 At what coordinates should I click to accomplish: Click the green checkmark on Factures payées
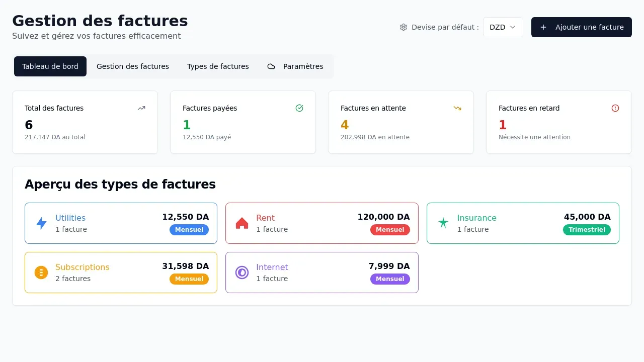[299, 108]
